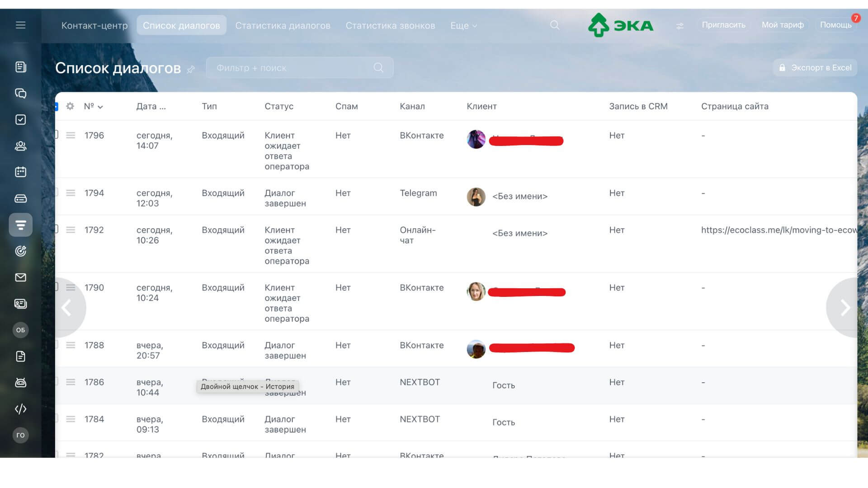
Task: Switch to the Статистика звонков tab
Action: 390,26
